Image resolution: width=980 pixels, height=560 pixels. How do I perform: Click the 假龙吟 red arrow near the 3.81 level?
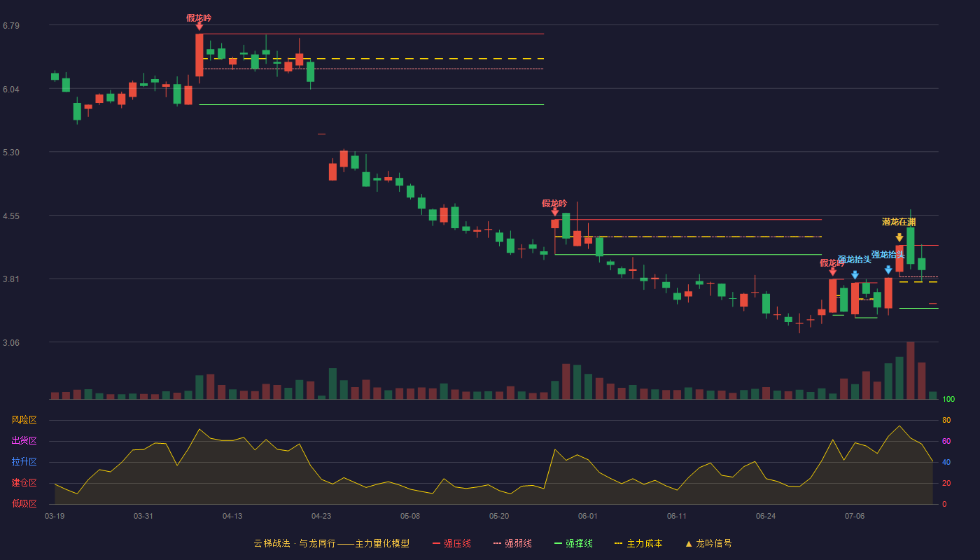[833, 272]
